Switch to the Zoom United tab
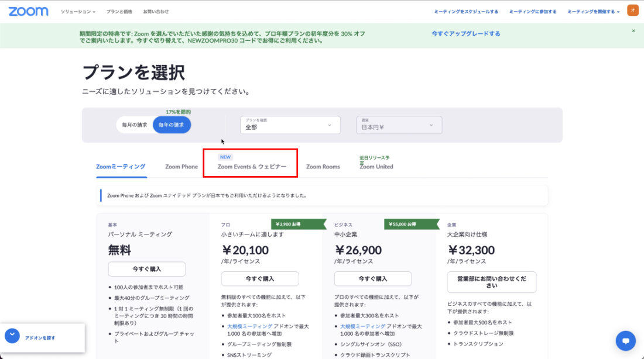 [x=376, y=167]
